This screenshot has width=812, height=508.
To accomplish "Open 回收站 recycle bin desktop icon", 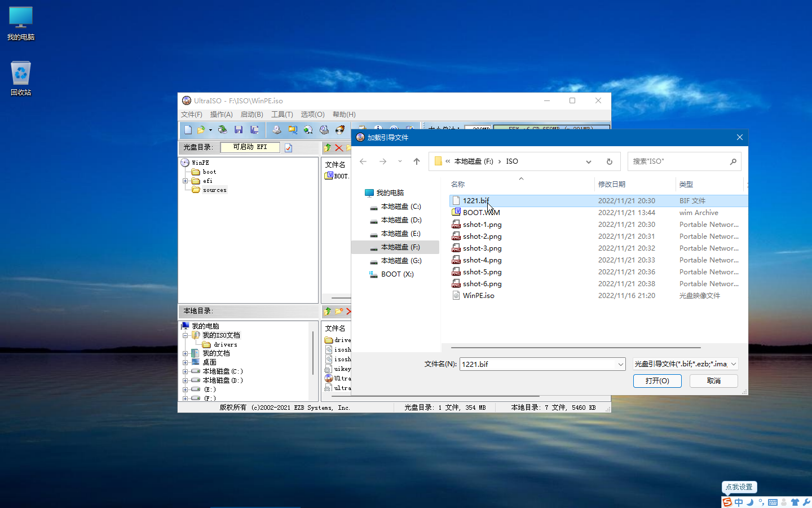I will pyautogui.click(x=21, y=78).
